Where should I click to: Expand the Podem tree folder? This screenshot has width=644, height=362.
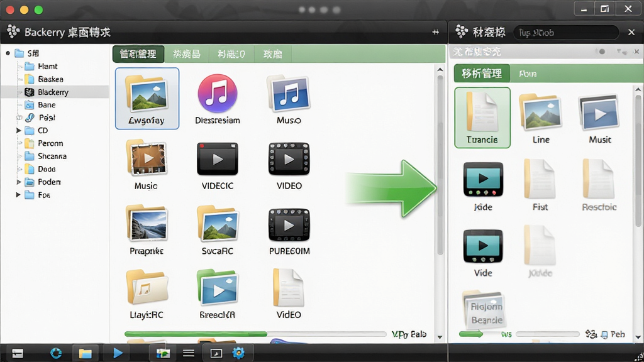pos(18,182)
